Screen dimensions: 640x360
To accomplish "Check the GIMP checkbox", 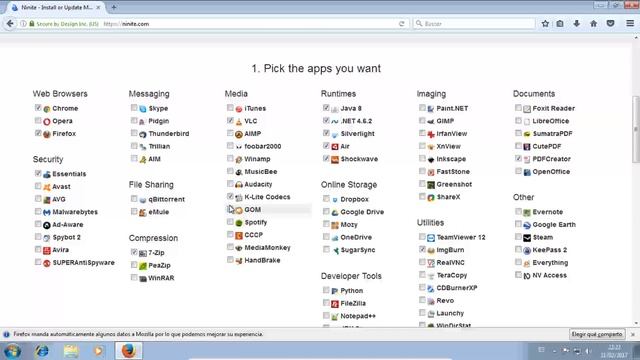I will (422, 120).
